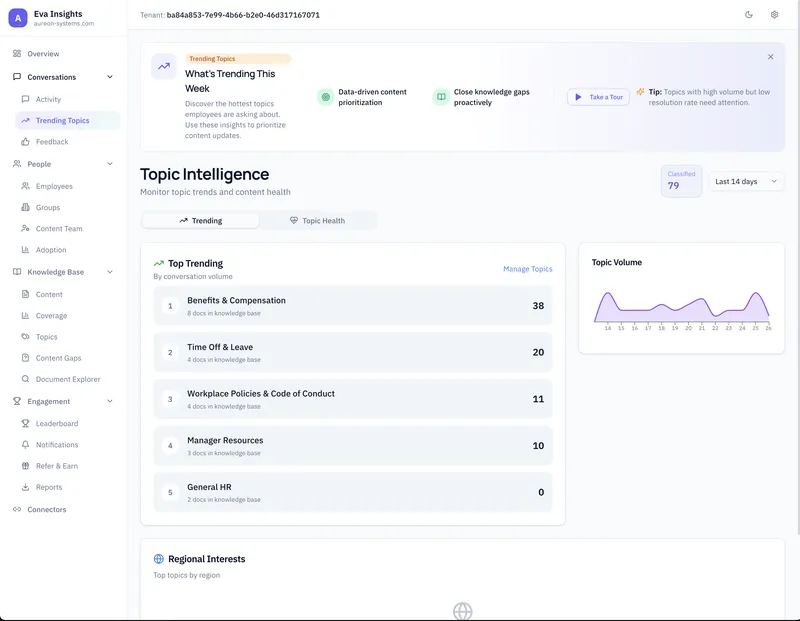Collapse the Engagement section chevron
800x621 pixels.
click(x=110, y=401)
